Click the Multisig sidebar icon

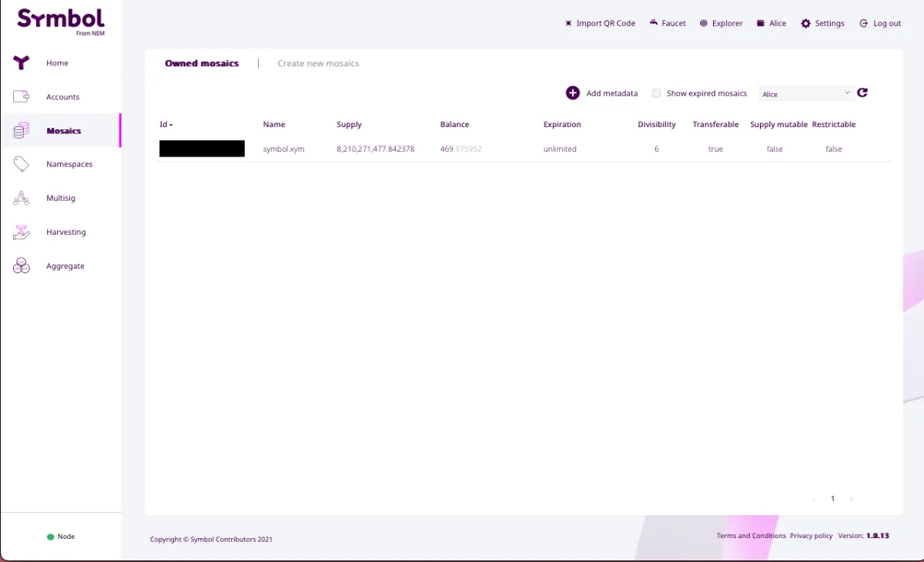[21, 198]
